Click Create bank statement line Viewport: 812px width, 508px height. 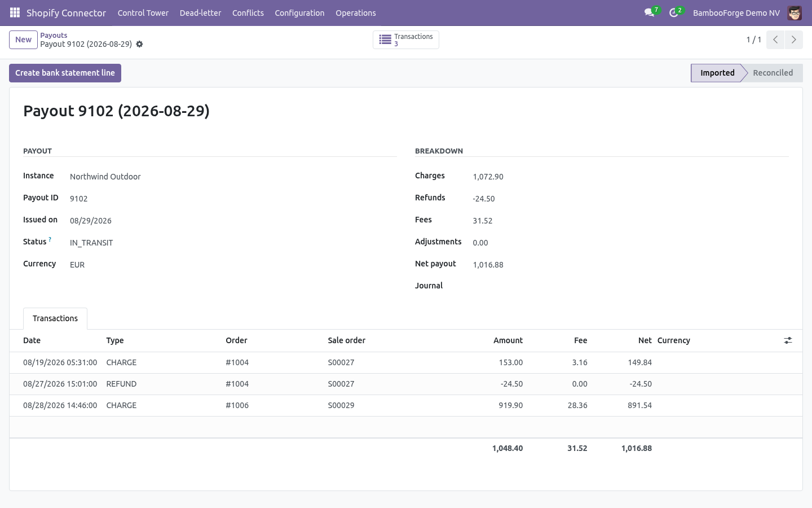coord(65,73)
